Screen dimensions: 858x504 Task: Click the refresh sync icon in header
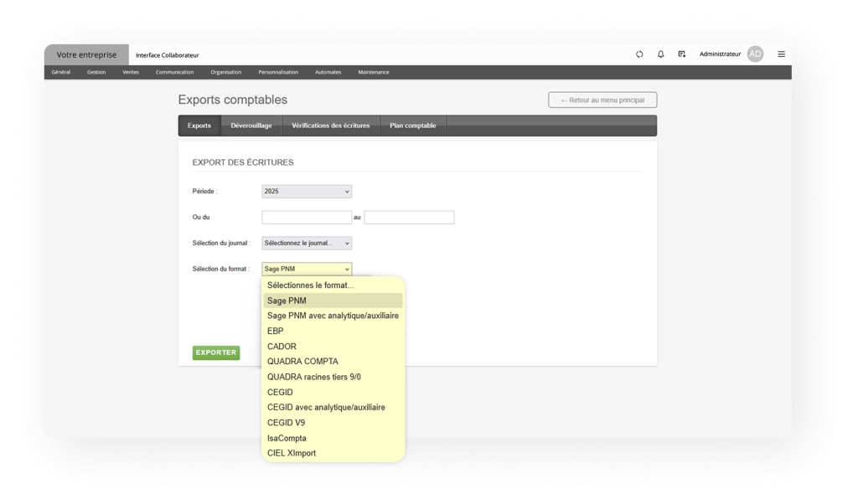(x=639, y=54)
